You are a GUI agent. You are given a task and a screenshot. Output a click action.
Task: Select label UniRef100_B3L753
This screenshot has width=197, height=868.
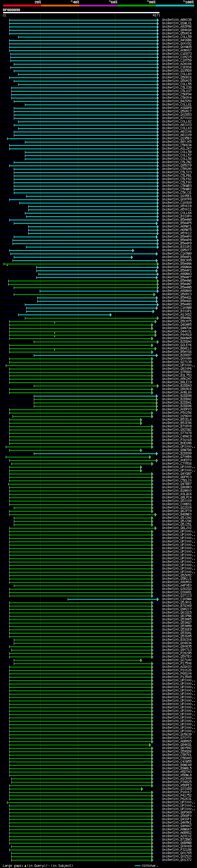click(x=177, y=375)
